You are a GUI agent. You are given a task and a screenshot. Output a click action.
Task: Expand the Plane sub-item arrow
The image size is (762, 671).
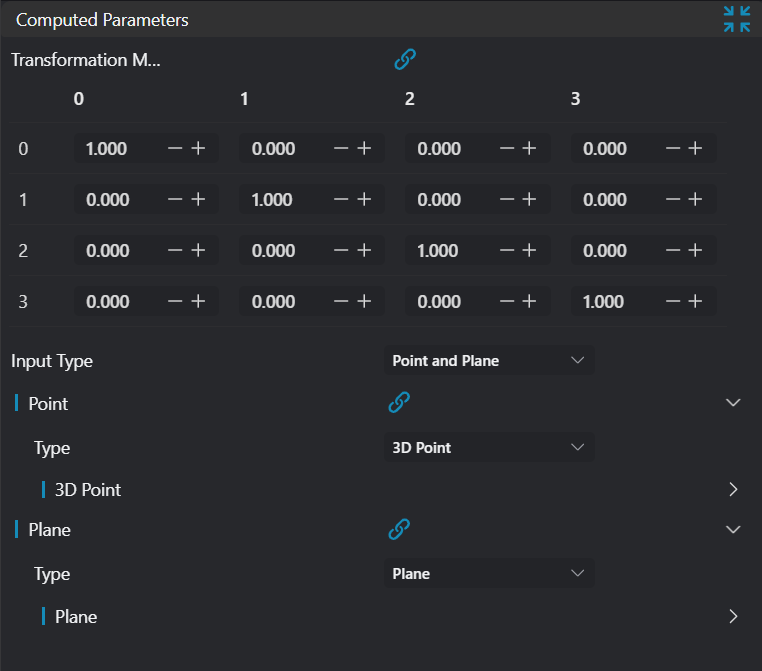[x=733, y=616]
